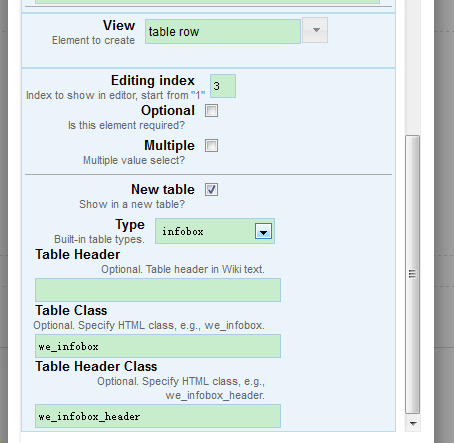The image size is (454, 443).
Task: Open the View dropdown arrow button
Action: coord(315,30)
